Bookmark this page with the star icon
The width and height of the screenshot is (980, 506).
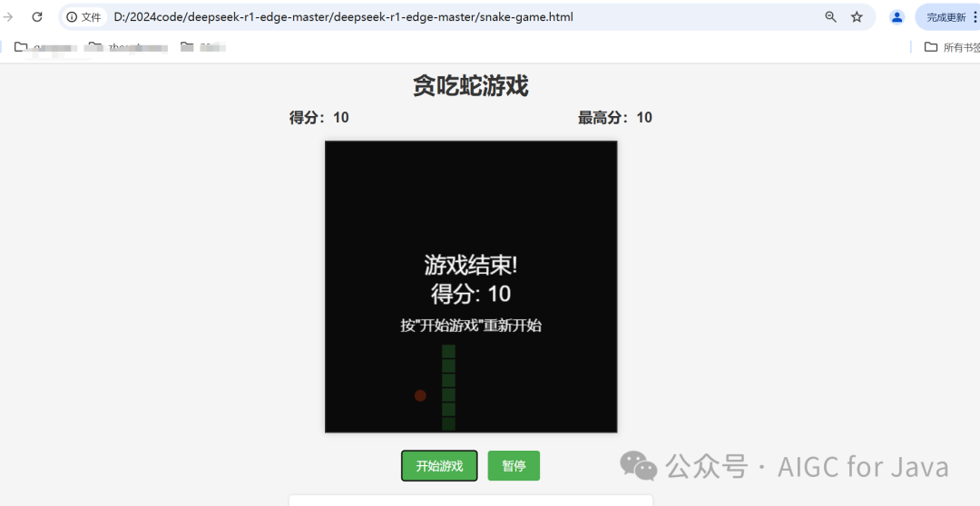(x=857, y=17)
